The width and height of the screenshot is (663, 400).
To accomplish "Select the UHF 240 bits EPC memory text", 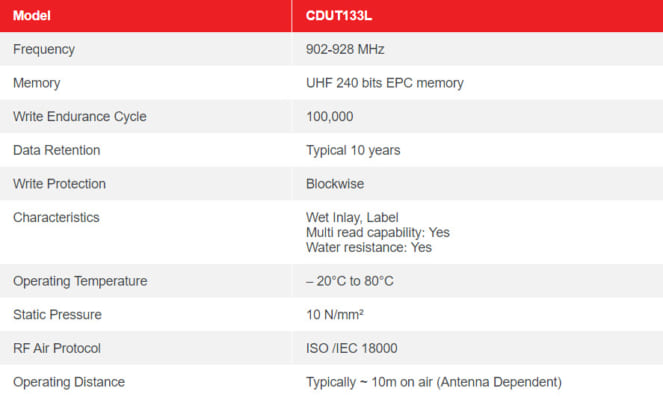I will 384,83.
